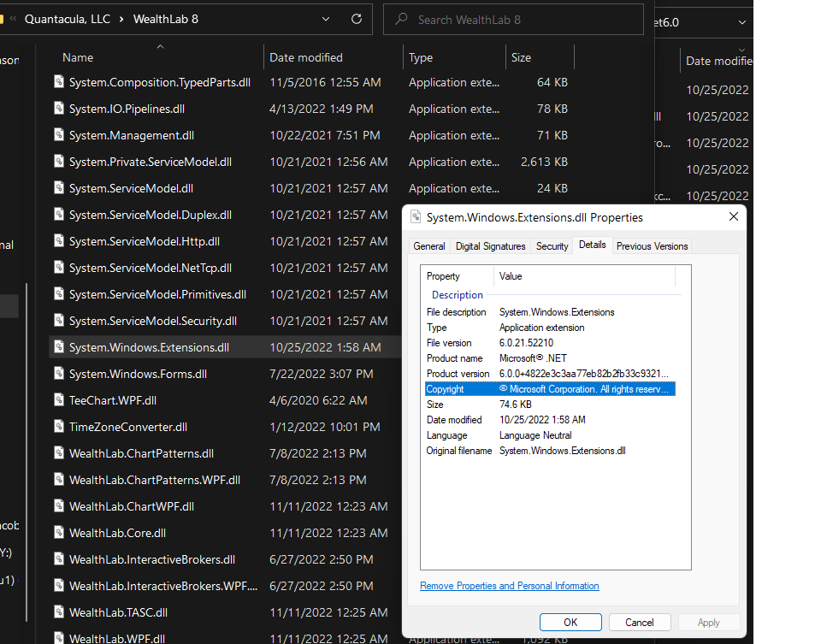Click the System.ServiceModel.Security.dll file icon

(x=59, y=320)
